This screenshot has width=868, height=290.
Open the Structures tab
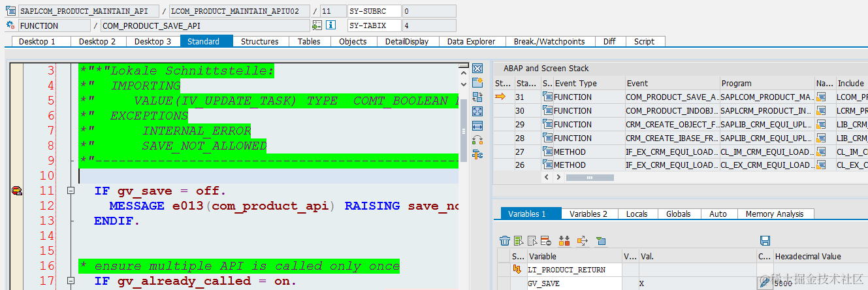(259, 41)
